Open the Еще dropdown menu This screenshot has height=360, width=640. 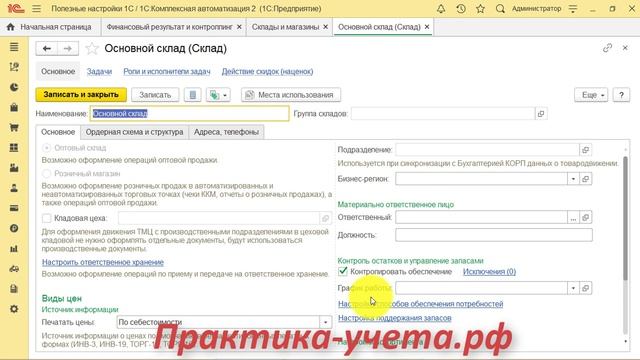click(x=591, y=95)
